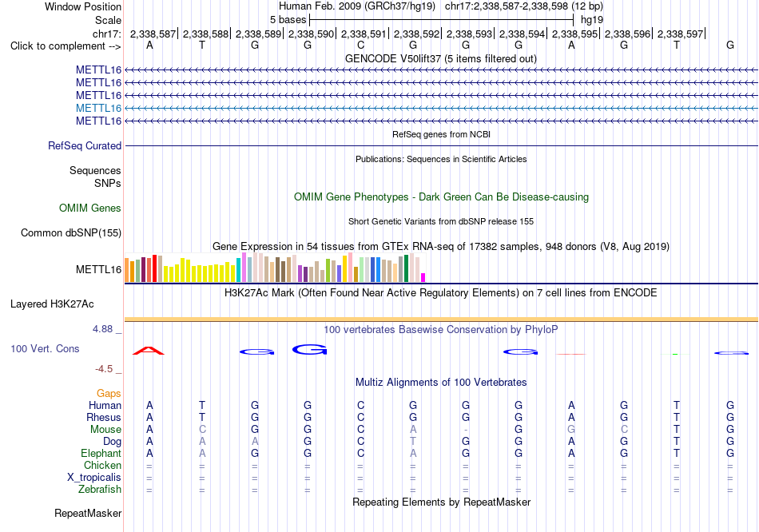Click 'Repeating Elements by RepeatMasker' title
This screenshot has height=532, width=759.
442,502
